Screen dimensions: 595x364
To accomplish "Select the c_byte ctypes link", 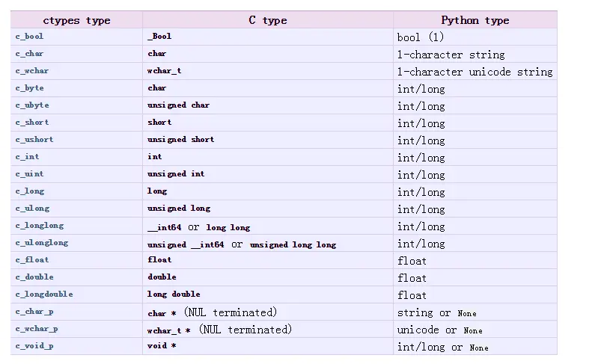I will (29, 88).
